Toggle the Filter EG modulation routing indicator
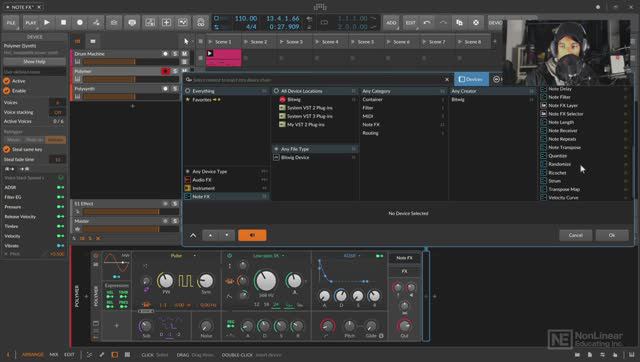 [60, 197]
